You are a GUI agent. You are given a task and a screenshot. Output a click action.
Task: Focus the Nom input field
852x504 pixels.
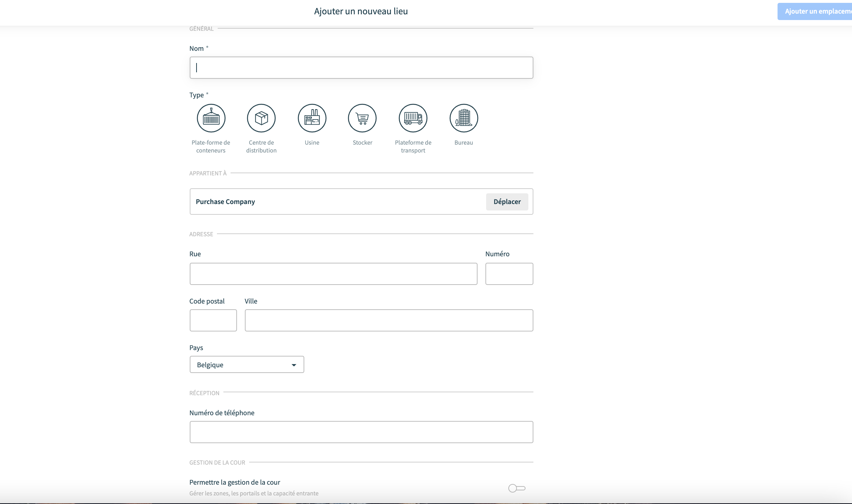(x=361, y=68)
